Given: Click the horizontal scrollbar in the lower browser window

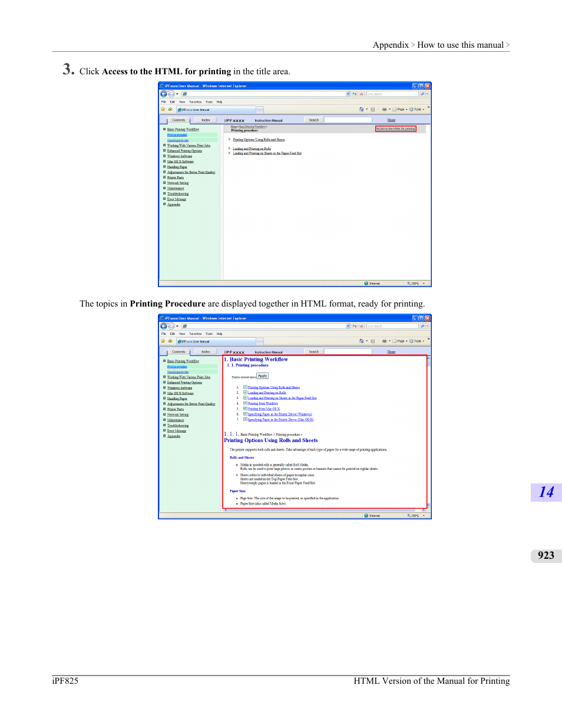Looking at the screenshot, I should (325, 510).
